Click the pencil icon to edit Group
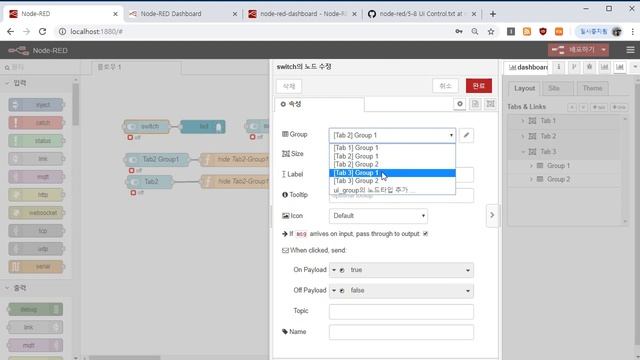640x360 pixels. pyautogui.click(x=466, y=135)
